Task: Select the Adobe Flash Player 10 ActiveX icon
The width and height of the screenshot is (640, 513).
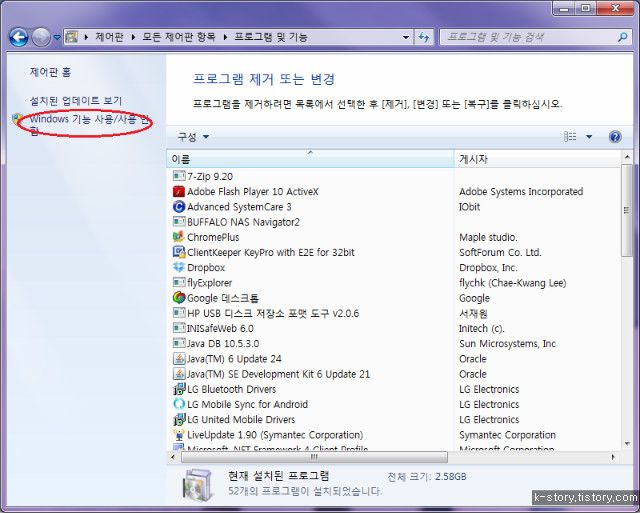Action: pos(179,191)
